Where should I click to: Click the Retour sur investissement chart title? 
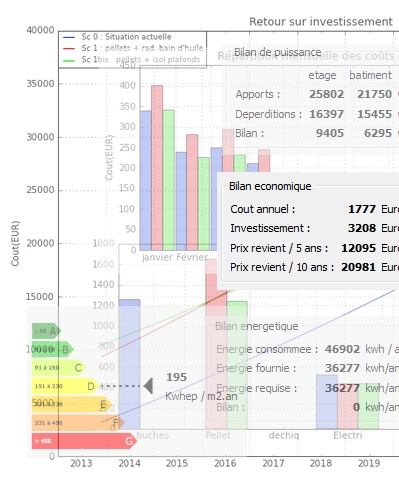point(321,22)
